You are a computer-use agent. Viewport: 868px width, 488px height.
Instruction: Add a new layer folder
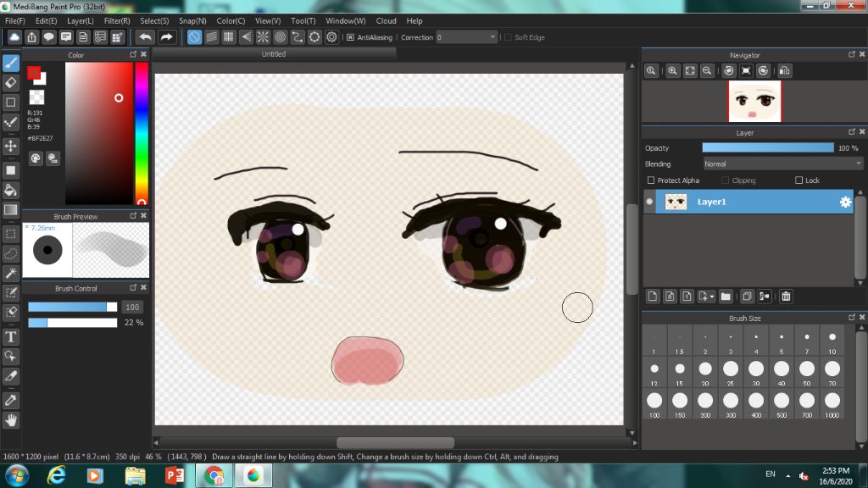tap(726, 297)
